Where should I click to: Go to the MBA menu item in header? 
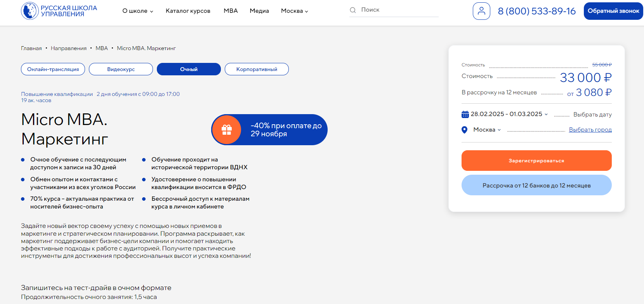pyautogui.click(x=231, y=11)
